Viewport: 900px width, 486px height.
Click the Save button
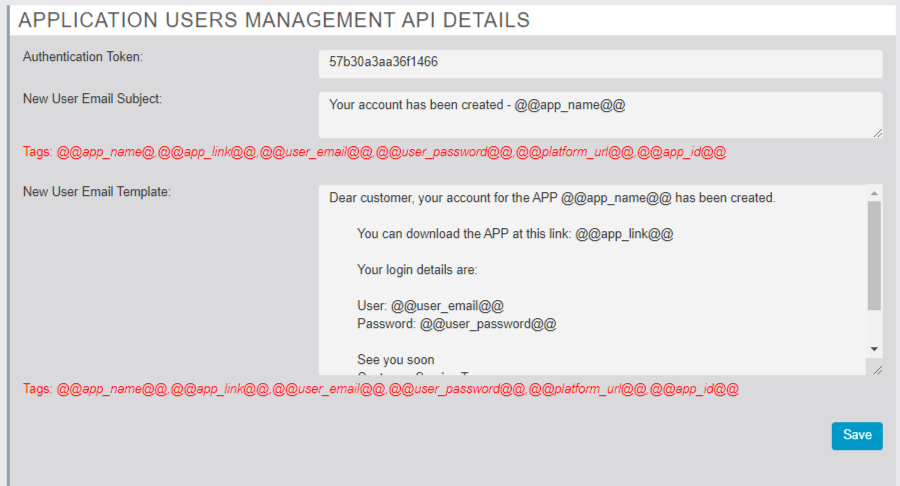[857, 435]
